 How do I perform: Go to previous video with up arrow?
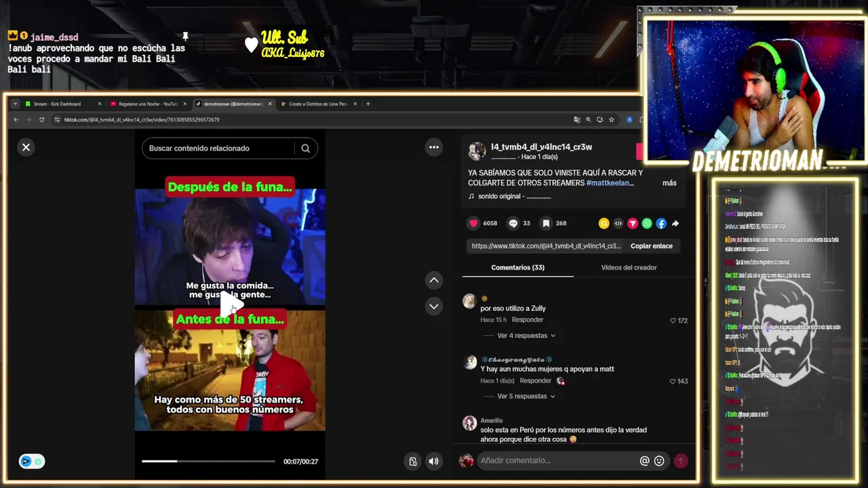434,280
